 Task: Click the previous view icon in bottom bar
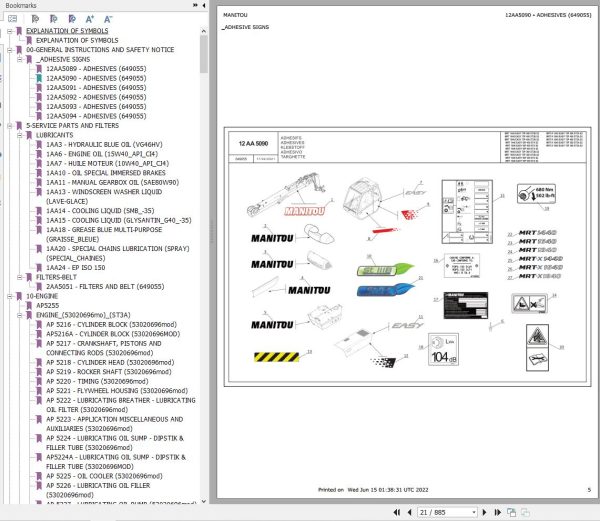click(511, 512)
